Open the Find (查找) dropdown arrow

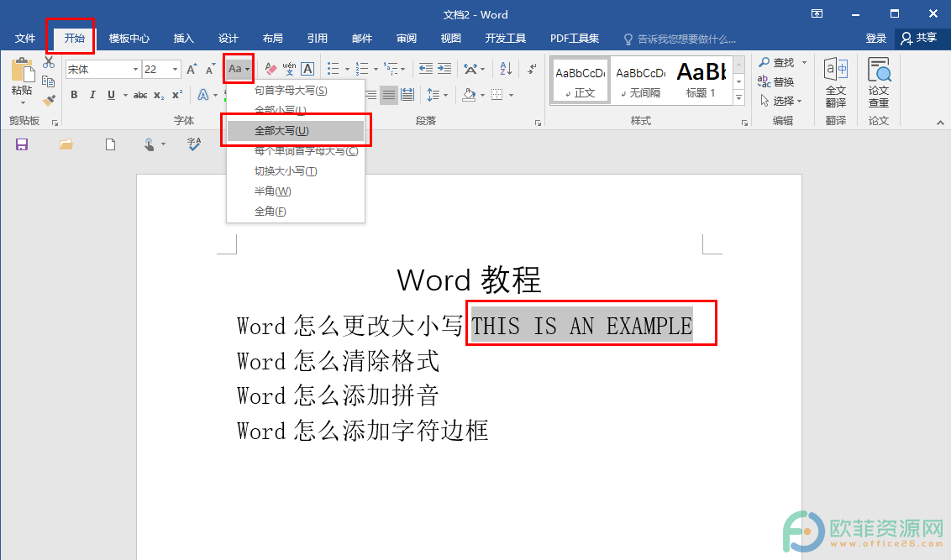[804, 62]
